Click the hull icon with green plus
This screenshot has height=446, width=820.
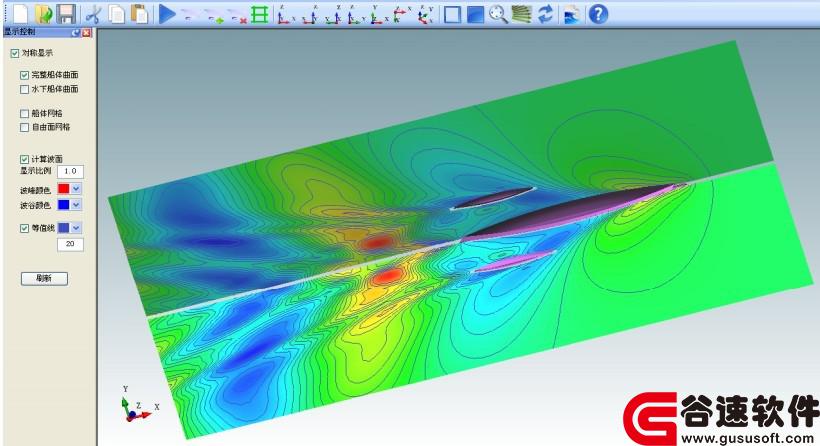click(214, 16)
